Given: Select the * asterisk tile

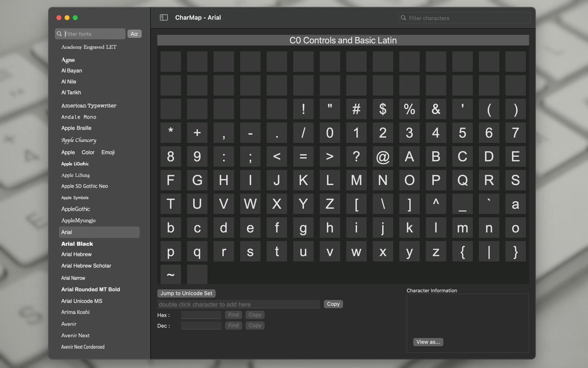Looking at the screenshot, I should coord(171,133).
